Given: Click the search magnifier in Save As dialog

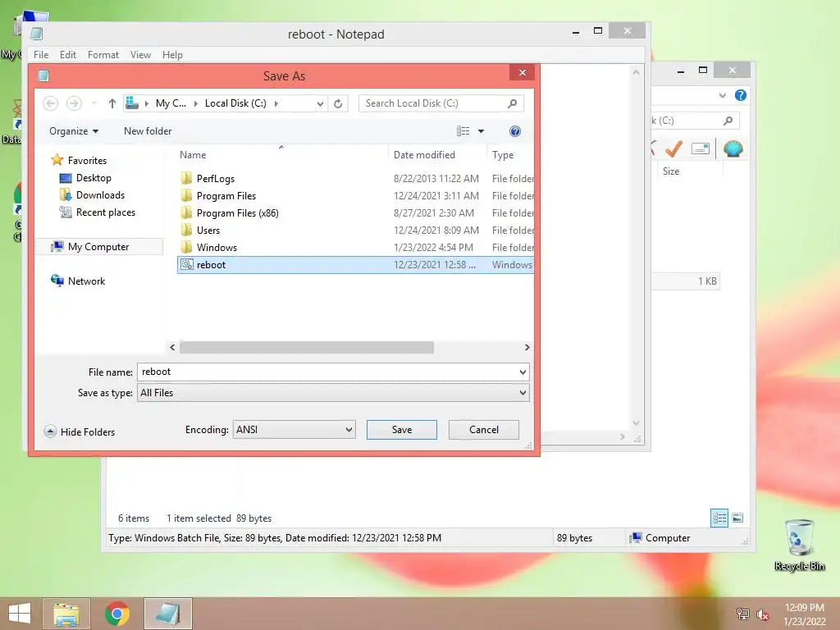Looking at the screenshot, I should click(x=512, y=103).
